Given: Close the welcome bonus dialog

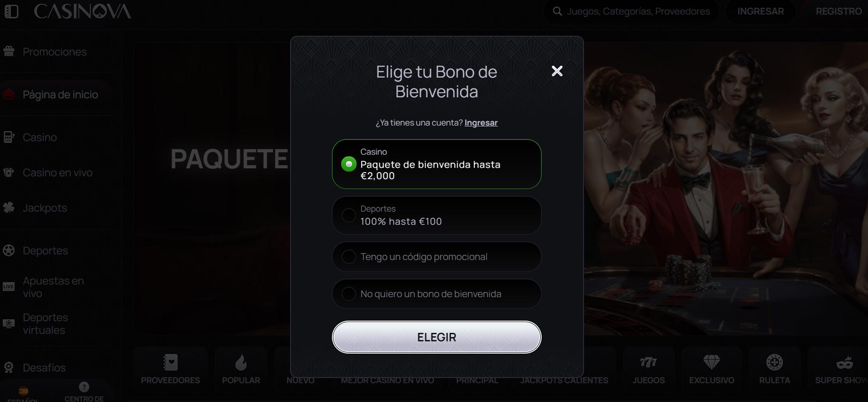Looking at the screenshot, I should (557, 71).
